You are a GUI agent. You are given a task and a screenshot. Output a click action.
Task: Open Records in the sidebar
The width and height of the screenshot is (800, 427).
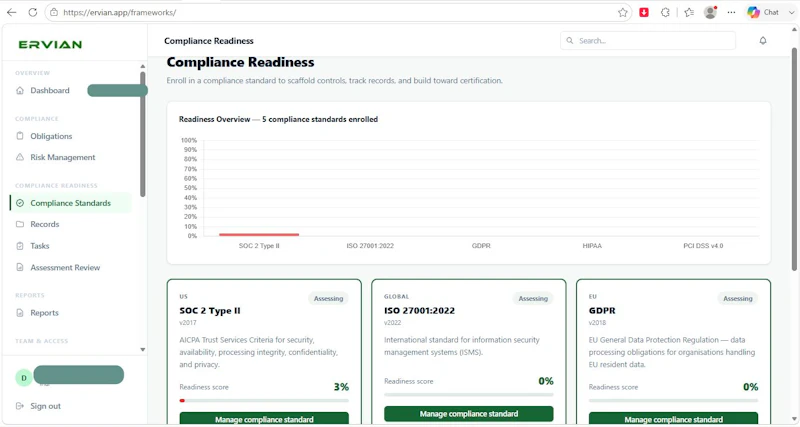coord(44,224)
